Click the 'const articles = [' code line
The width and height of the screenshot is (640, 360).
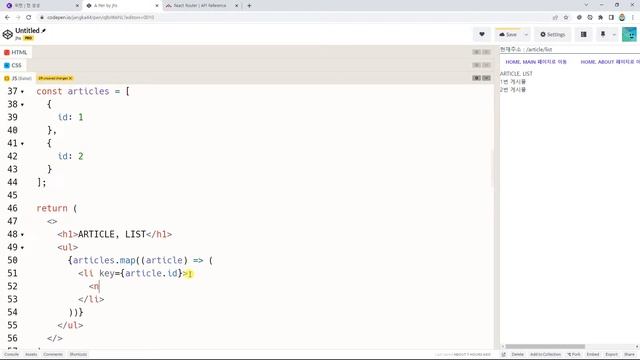pyautogui.click(x=83, y=91)
